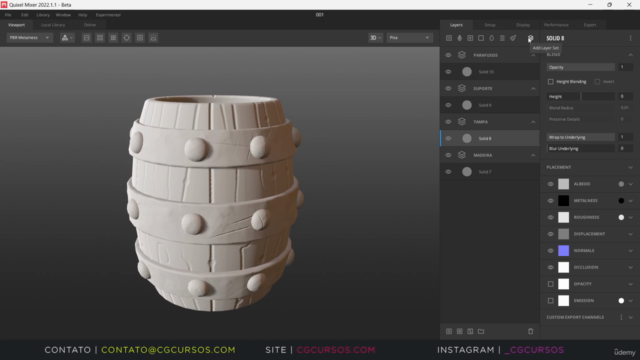Click the ALBEDO color swatch

[564, 184]
